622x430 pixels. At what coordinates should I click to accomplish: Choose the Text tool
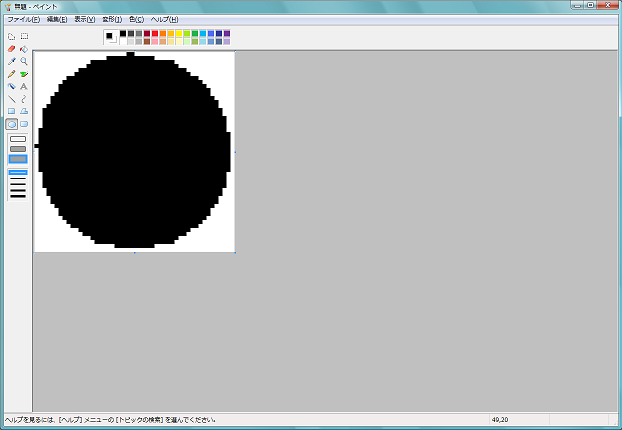coord(24,86)
